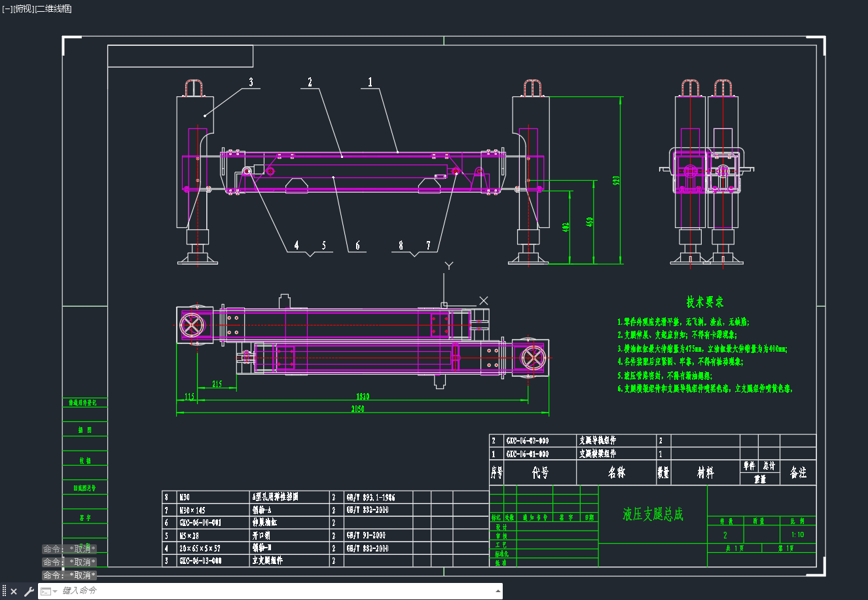Expand command history with the up arrow

coord(497,591)
